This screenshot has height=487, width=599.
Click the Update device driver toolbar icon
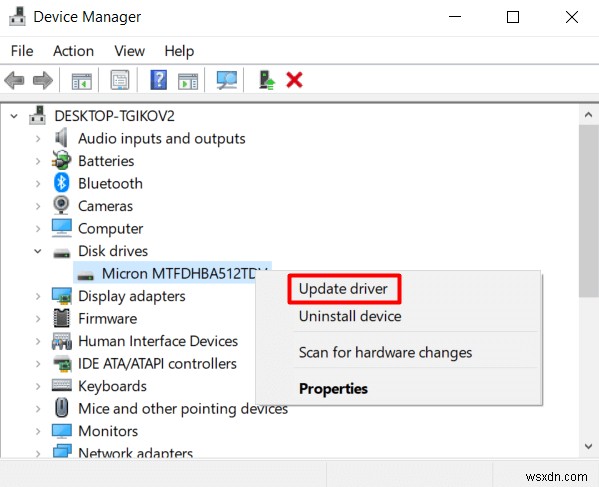tap(266, 80)
